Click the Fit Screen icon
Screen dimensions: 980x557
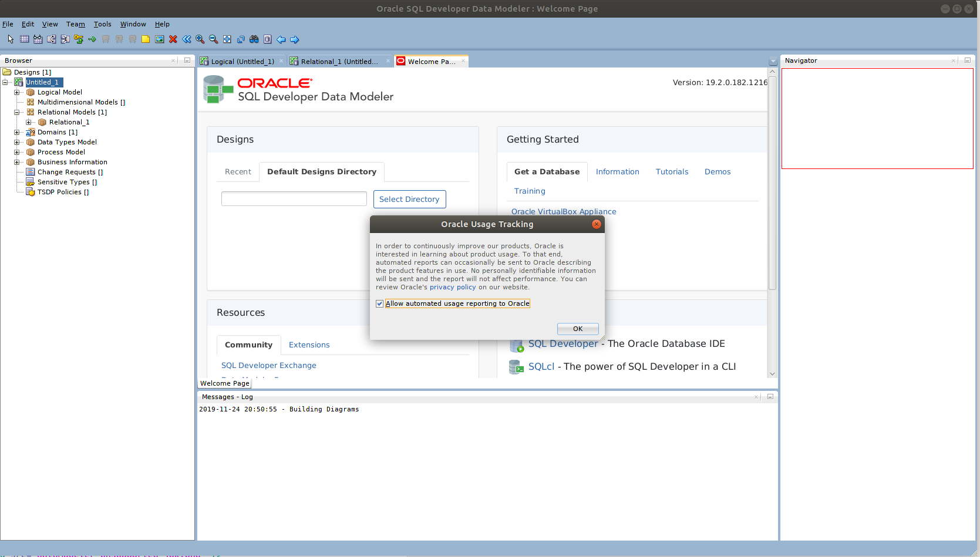pos(227,39)
